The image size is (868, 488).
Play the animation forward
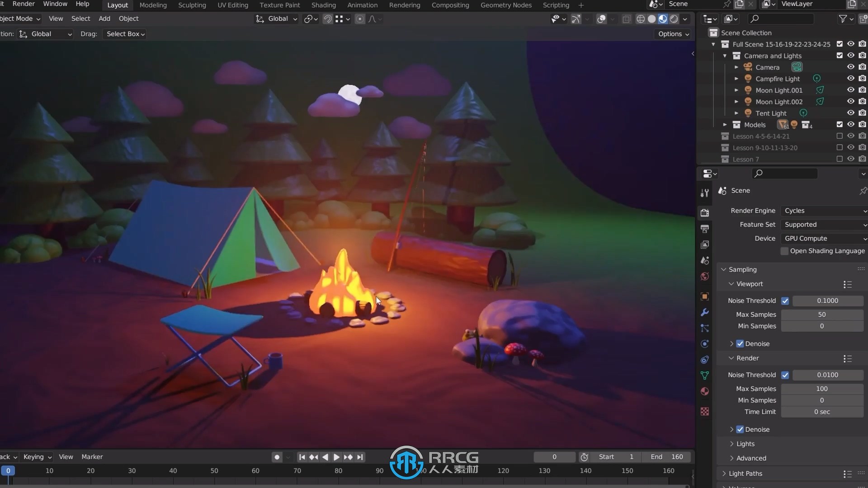(x=336, y=457)
